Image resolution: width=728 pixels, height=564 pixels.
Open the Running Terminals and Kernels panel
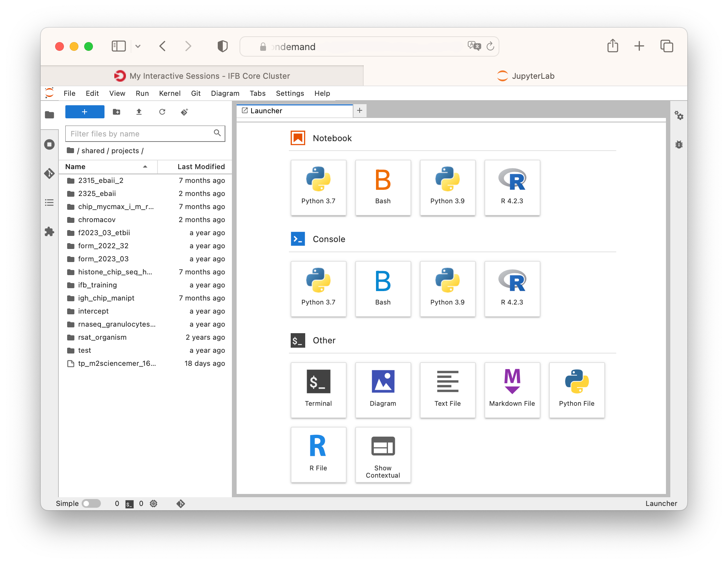pos(49,144)
